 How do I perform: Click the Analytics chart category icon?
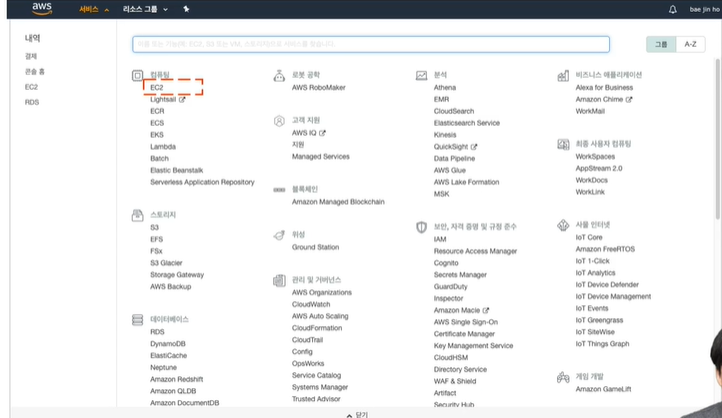coord(421,75)
